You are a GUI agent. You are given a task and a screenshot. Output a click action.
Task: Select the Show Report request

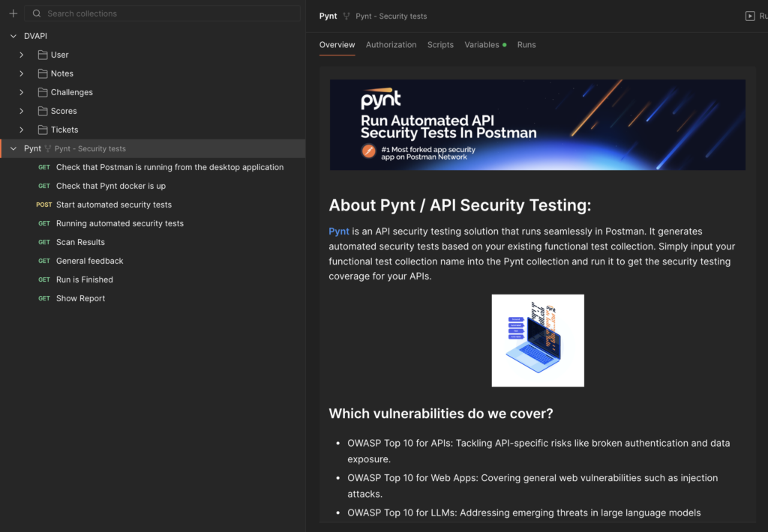[x=80, y=298]
